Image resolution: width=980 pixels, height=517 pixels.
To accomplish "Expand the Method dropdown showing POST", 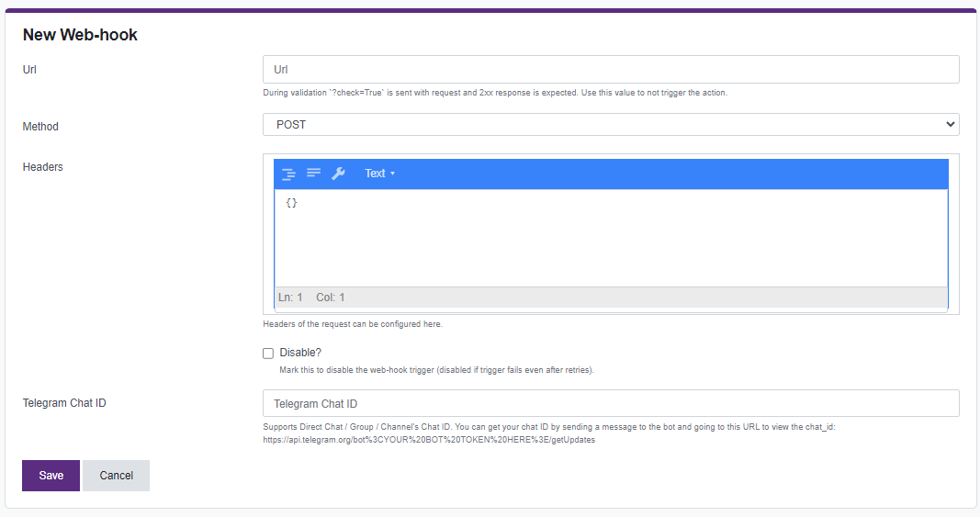I will 611,125.
